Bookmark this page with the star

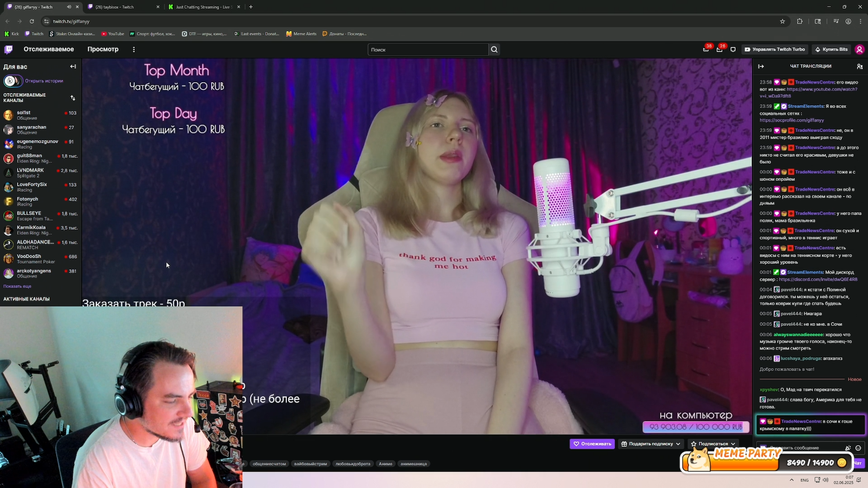pyautogui.click(x=783, y=21)
